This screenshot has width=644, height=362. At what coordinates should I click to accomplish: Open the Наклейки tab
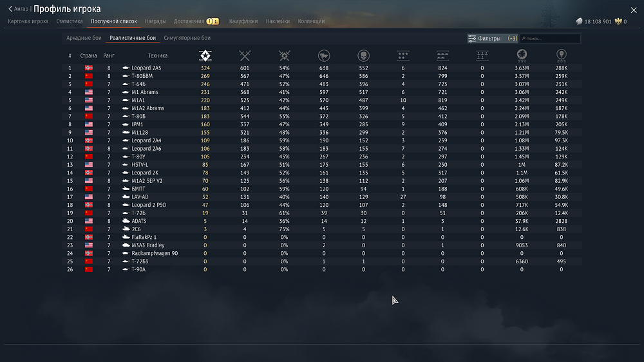(x=278, y=21)
